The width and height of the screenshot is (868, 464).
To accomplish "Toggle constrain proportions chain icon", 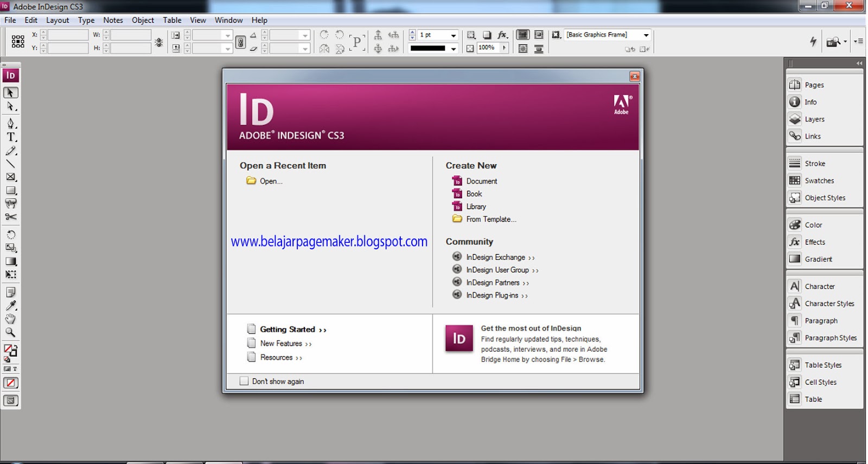I will [240, 42].
